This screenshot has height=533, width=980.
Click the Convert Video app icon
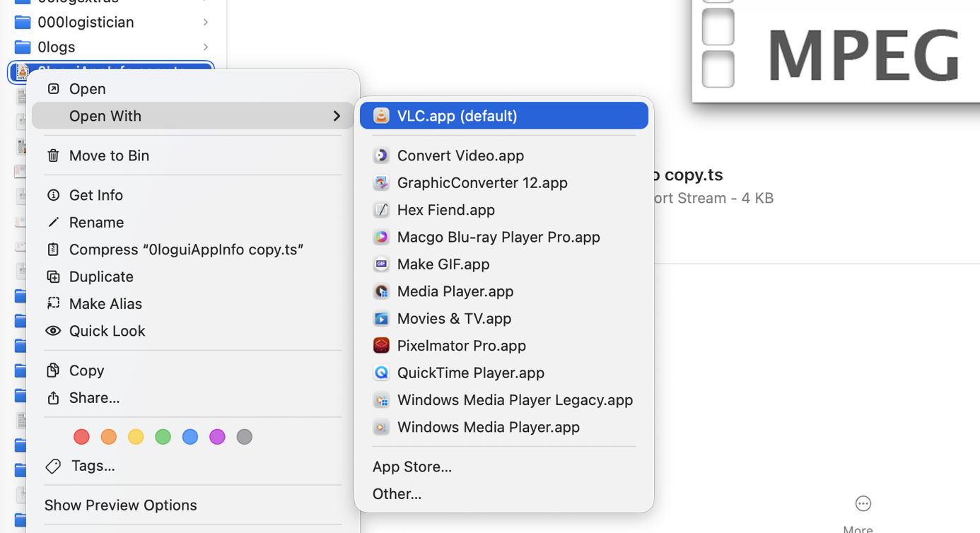[381, 156]
